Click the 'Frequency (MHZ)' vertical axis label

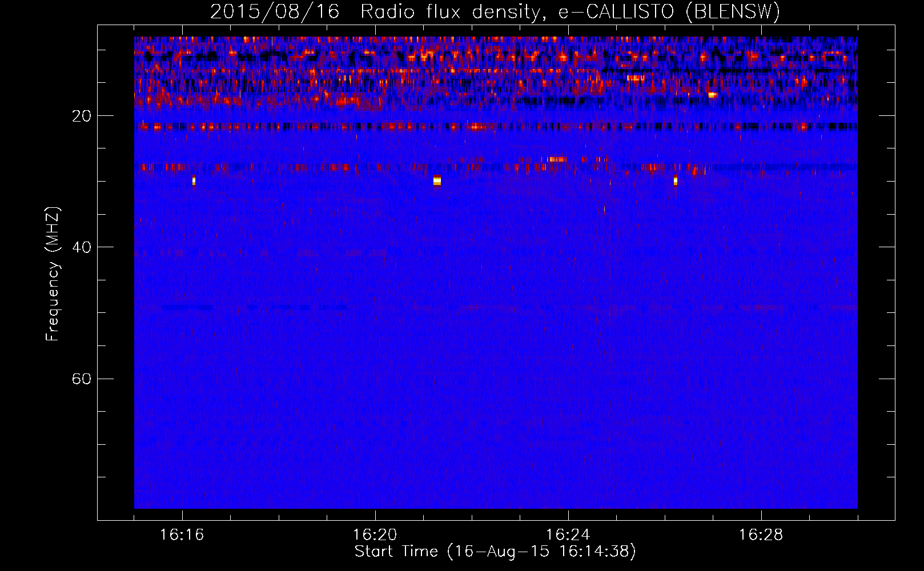53,274
